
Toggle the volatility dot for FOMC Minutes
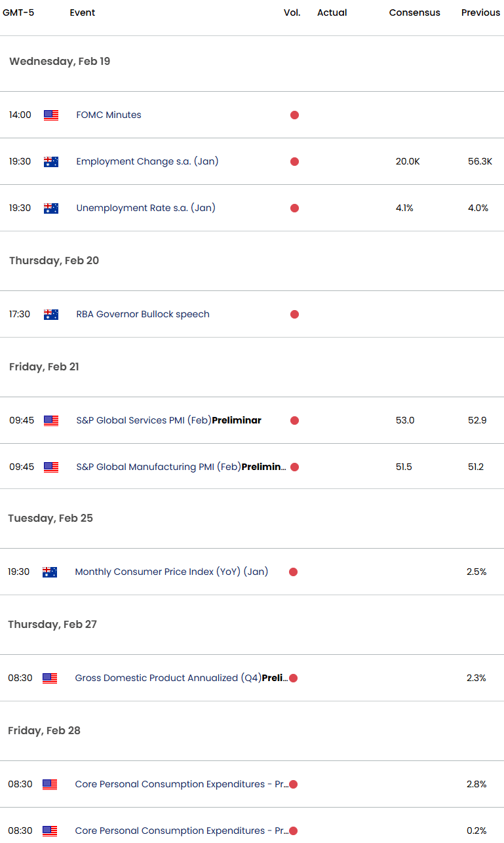294,115
